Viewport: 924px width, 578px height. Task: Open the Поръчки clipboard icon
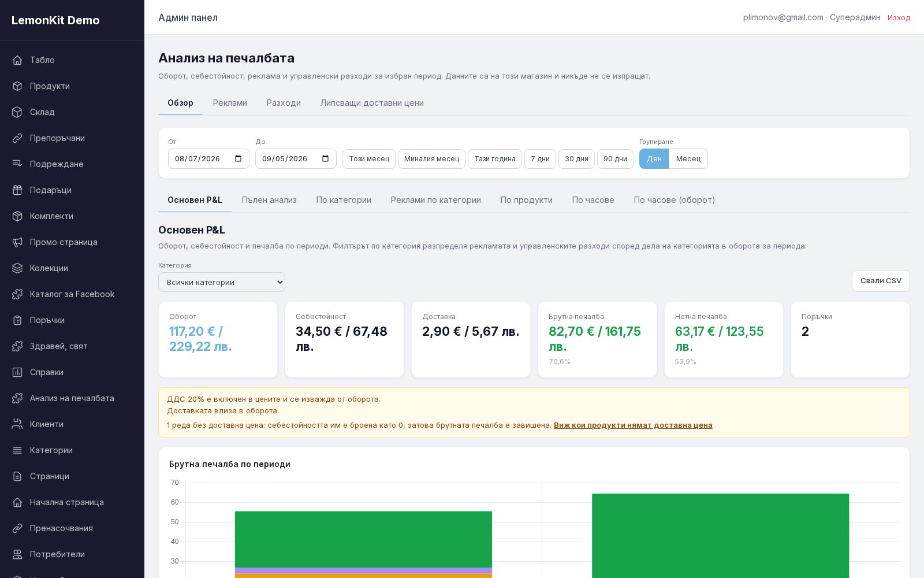click(17, 320)
